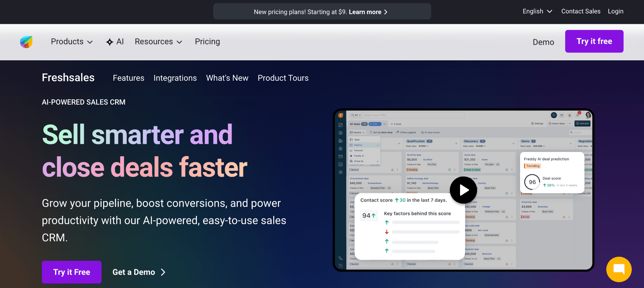The width and height of the screenshot is (644, 288).
Task: Open the Products dropdown menu
Action: click(x=72, y=42)
